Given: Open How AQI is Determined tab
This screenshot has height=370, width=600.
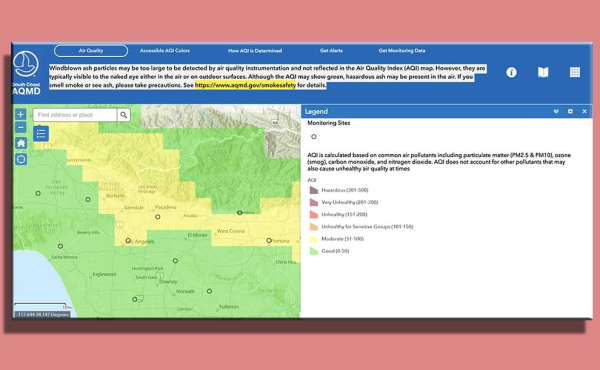Looking at the screenshot, I should pos(255,51).
